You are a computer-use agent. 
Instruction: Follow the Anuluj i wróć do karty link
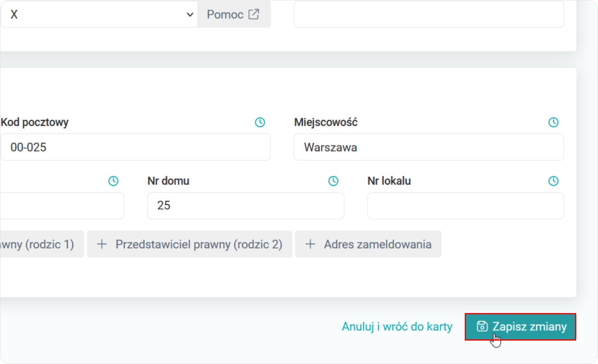pyautogui.click(x=397, y=327)
